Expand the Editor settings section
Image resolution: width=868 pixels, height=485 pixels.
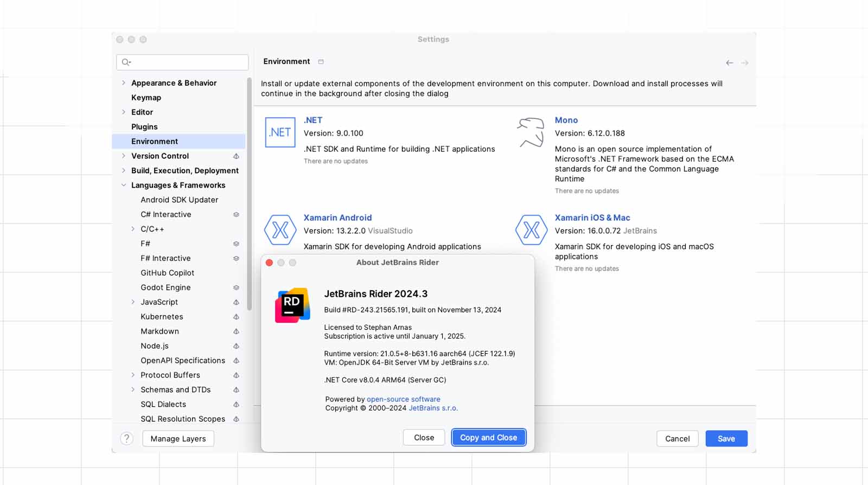pos(124,112)
